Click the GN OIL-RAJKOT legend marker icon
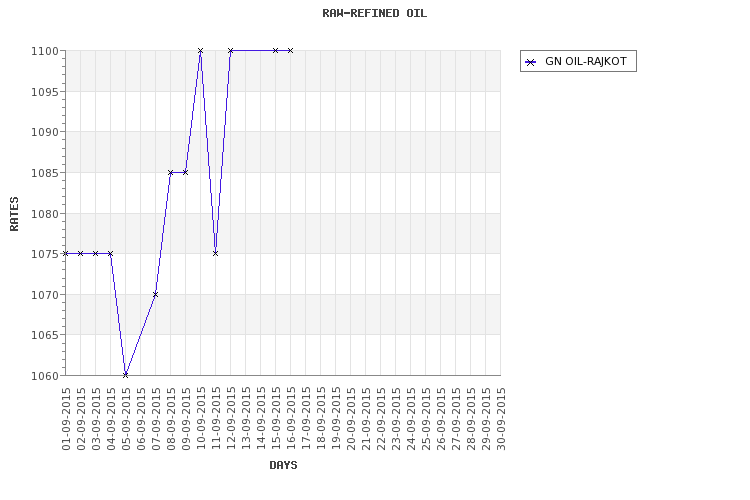 [x=531, y=62]
